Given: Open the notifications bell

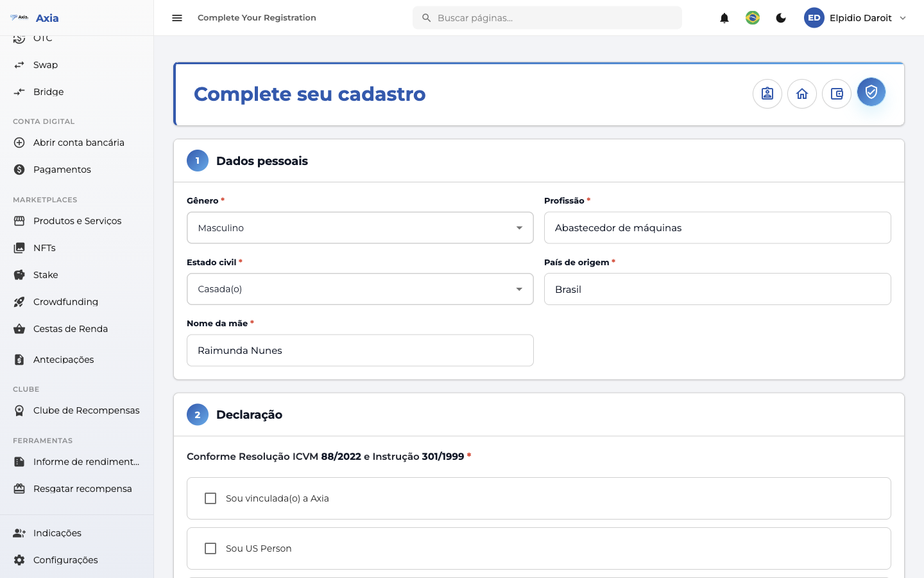Looking at the screenshot, I should point(724,18).
